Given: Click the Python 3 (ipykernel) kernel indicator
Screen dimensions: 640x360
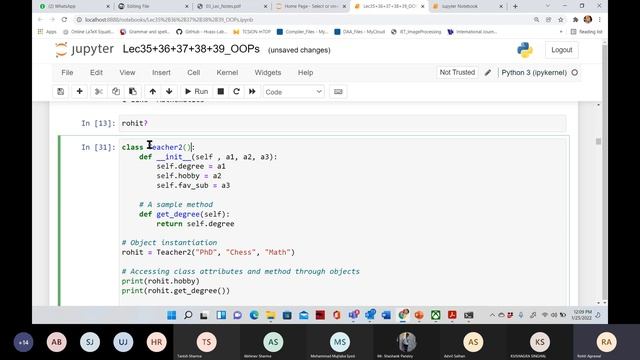Looking at the screenshot, I should tap(539, 73).
